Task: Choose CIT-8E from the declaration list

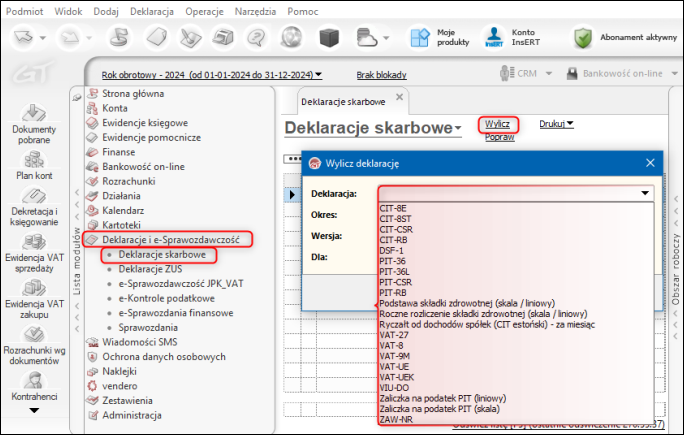Action: pos(393,209)
